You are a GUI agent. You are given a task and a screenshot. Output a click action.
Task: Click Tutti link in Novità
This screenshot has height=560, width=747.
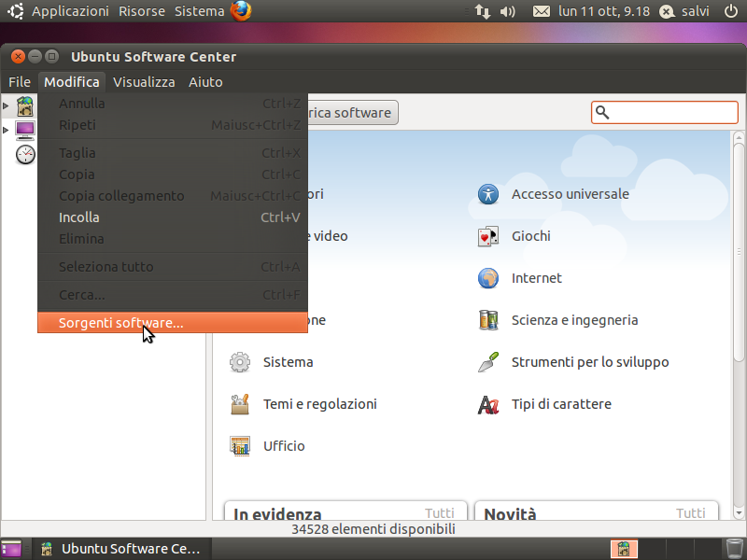690,512
